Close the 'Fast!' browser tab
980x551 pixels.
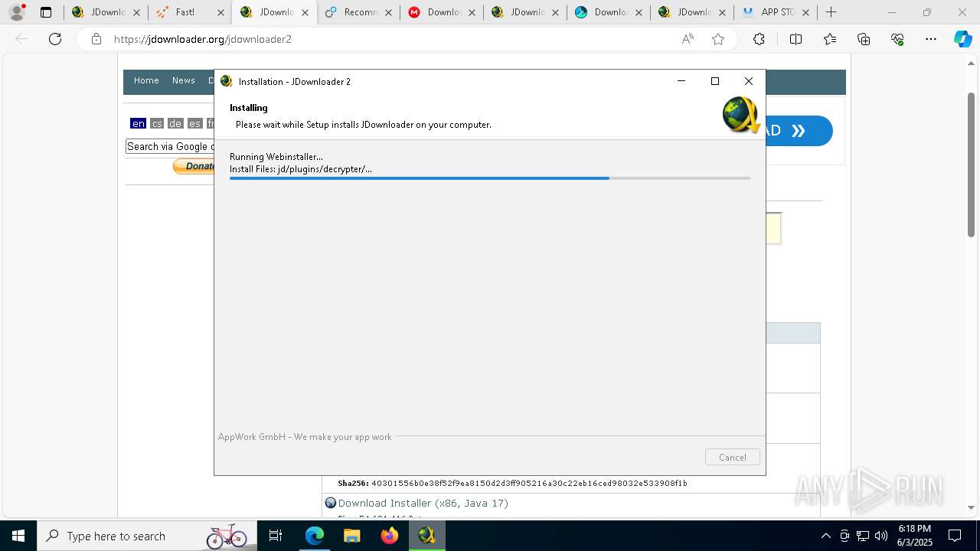tap(220, 12)
